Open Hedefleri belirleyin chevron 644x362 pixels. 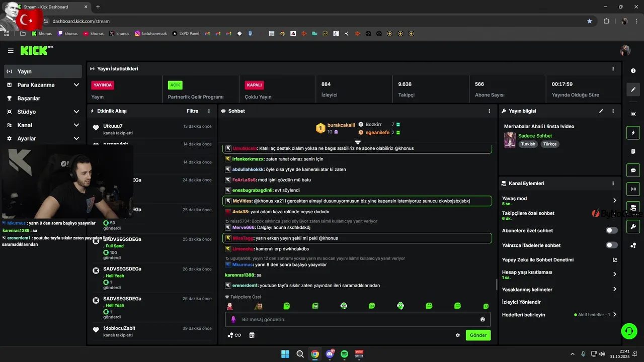pos(614,315)
